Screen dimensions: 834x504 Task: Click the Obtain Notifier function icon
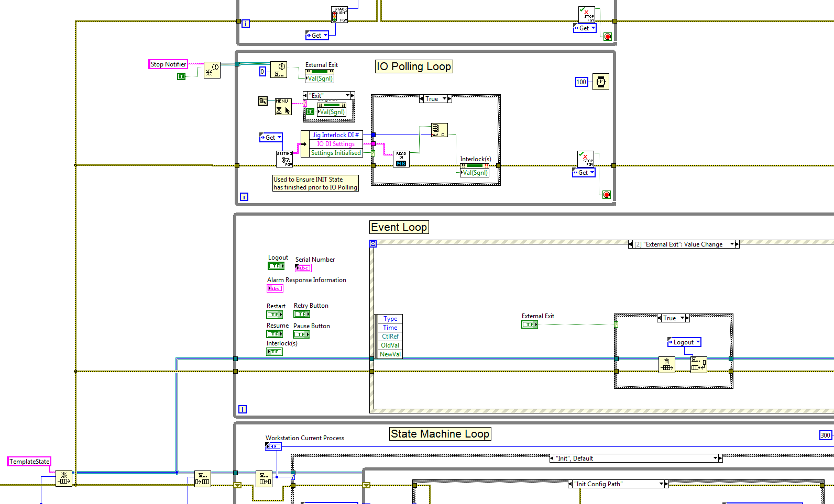coord(212,70)
